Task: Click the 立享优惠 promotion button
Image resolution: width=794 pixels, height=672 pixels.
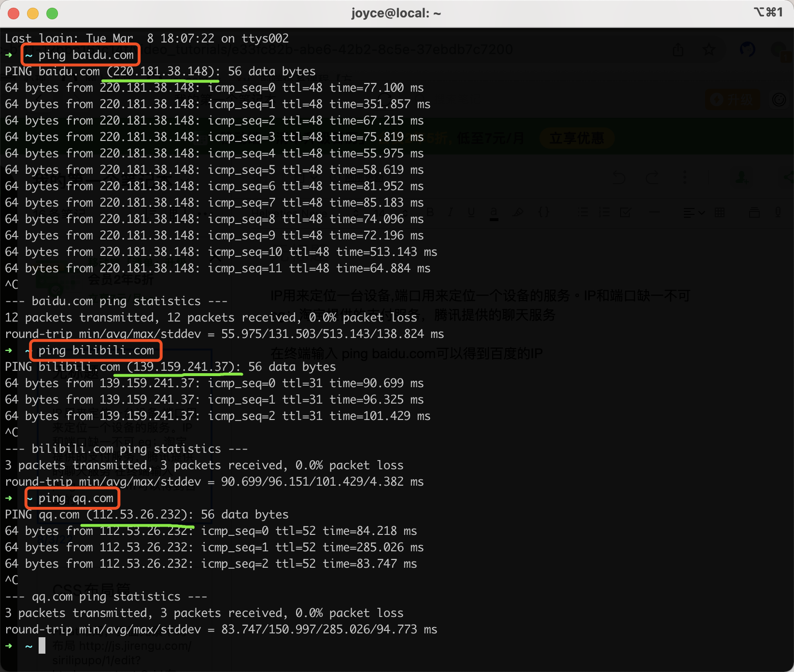Action: tap(577, 139)
